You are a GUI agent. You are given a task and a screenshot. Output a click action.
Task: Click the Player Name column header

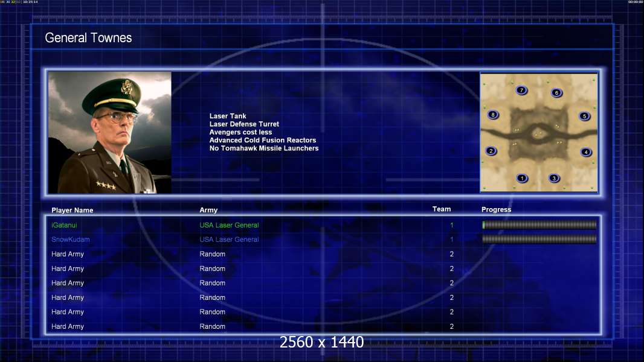(x=72, y=211)
